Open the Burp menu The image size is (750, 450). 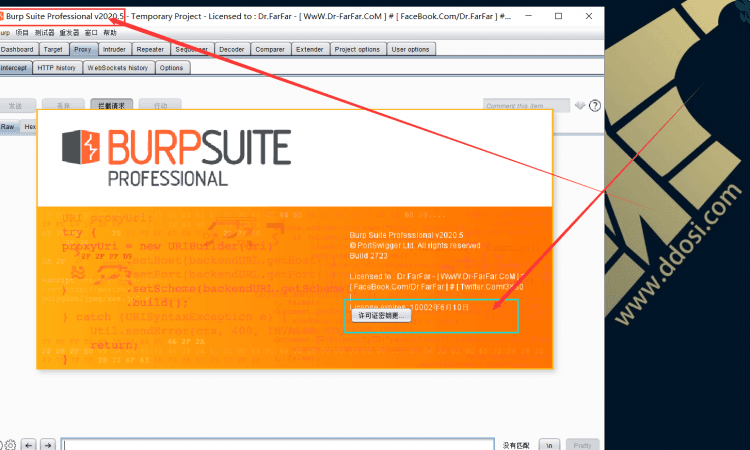coord(4,33)
